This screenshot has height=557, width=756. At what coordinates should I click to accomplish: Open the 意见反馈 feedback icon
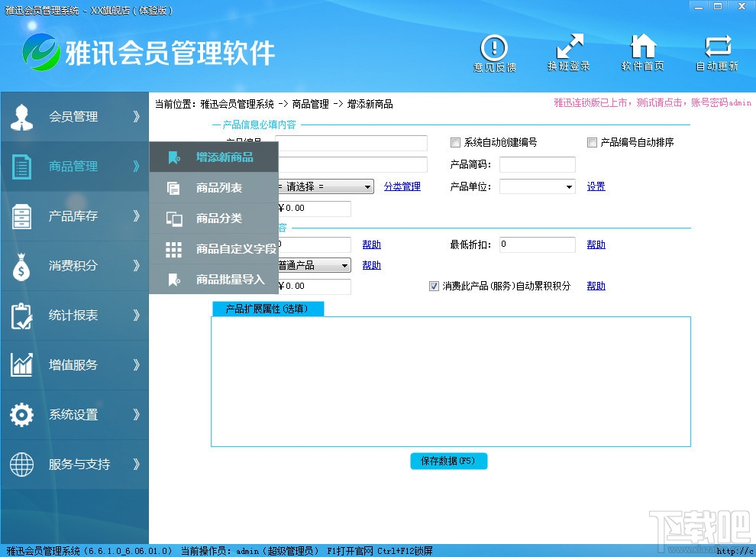tap(494, 52)
